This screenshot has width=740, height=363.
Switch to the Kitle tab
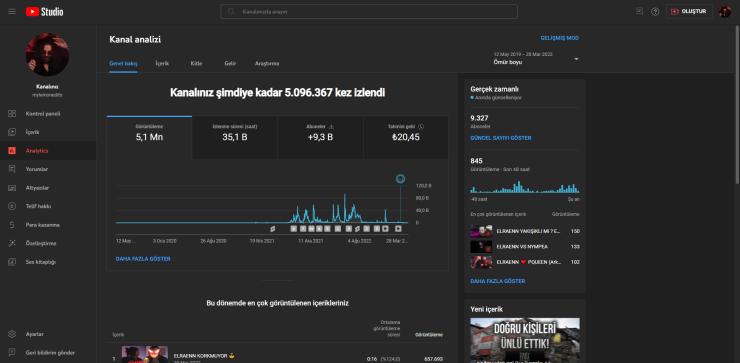(196, 63)
